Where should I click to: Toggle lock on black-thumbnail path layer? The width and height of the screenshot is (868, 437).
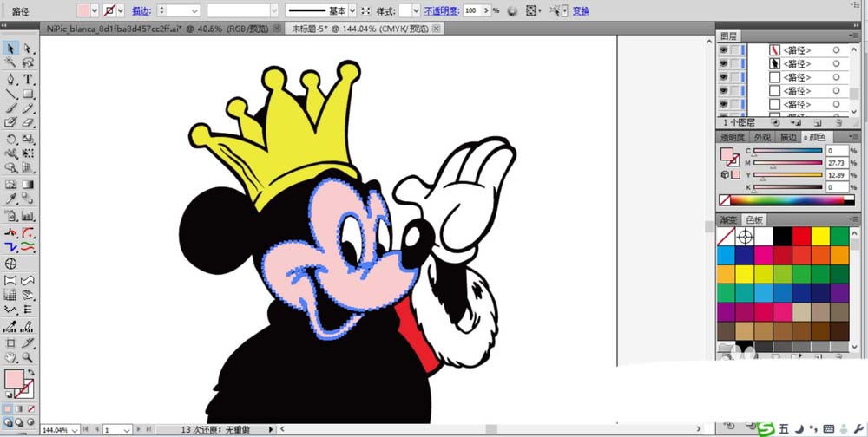(734, 63)
